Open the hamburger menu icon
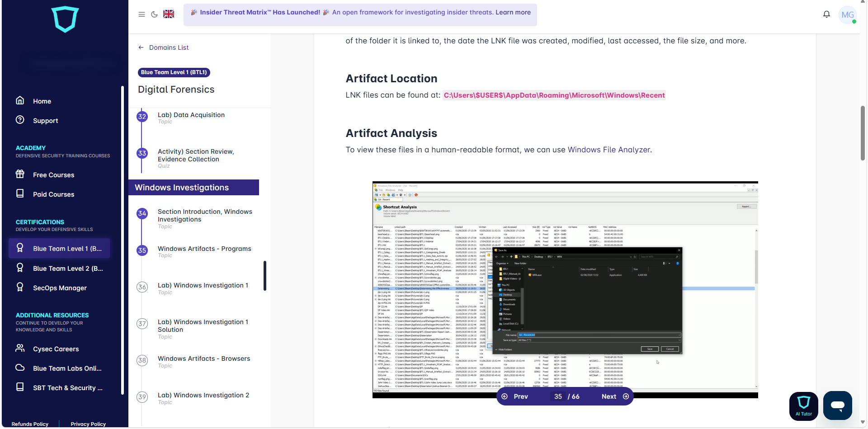 click(x=142, y=14)
